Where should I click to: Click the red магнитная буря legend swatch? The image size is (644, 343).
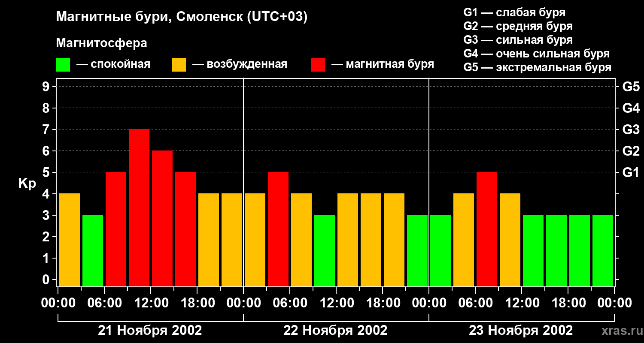pos(318,65)
